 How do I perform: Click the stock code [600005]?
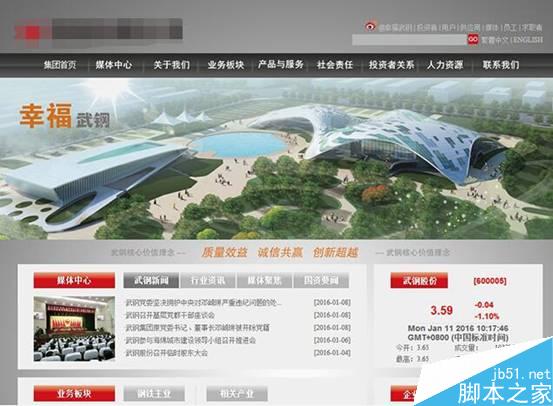tap(490, 281)
